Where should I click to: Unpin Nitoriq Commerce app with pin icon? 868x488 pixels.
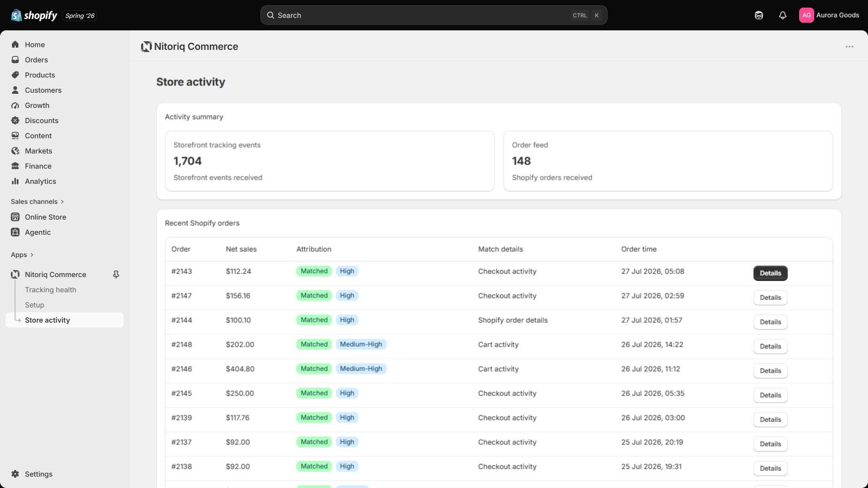click(116, 274)
